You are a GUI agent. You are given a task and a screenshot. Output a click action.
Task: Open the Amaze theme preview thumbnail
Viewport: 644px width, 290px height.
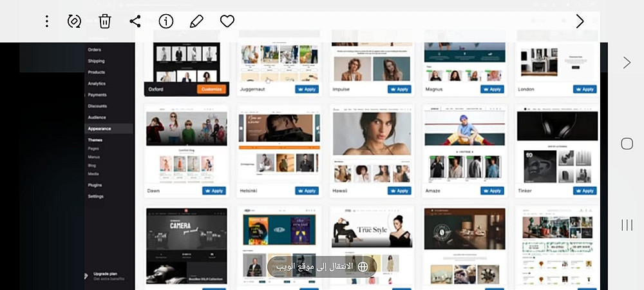pyautogui.click(x=464, y=145)
